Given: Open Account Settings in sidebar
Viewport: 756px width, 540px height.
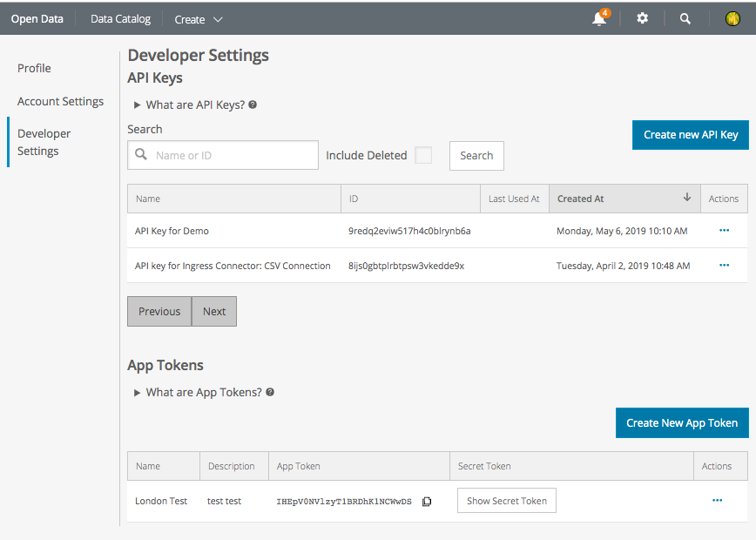Looking at the screenshot, I should coord(60,101).
